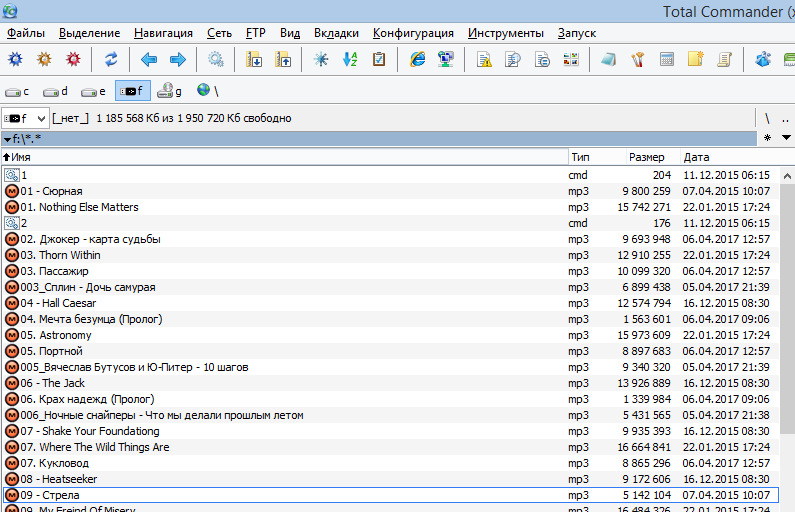This screenshot has width=795, height=512.
Task: Open the Выделение menu
Action: point(89,33)
